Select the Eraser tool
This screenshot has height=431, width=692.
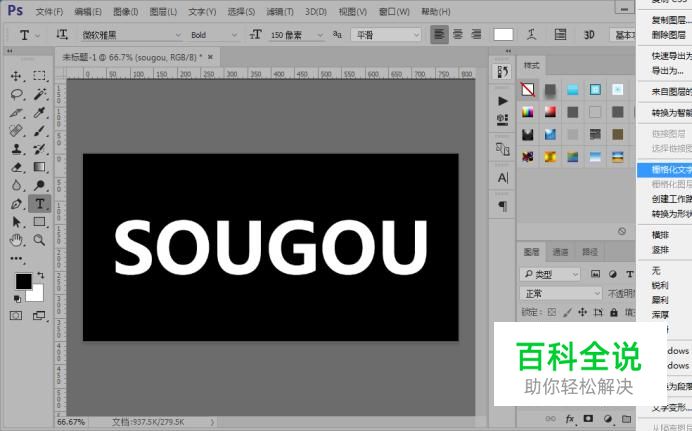(x=16, y=167)
